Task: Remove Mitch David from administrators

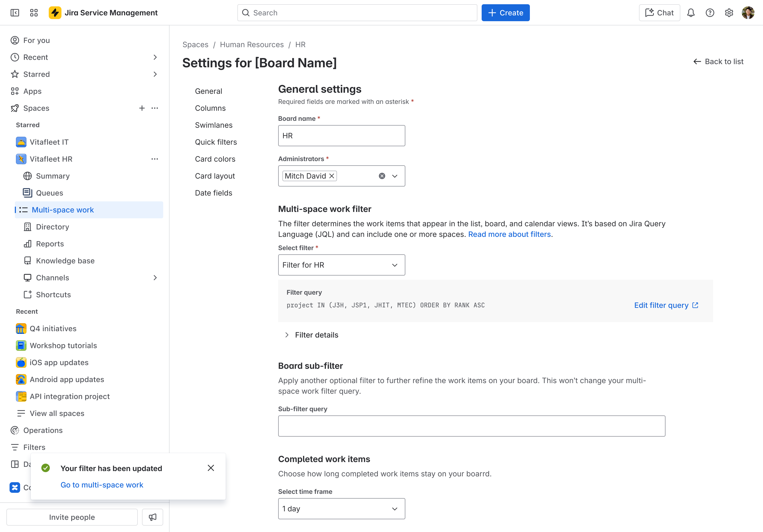Action: coord(332,176)
